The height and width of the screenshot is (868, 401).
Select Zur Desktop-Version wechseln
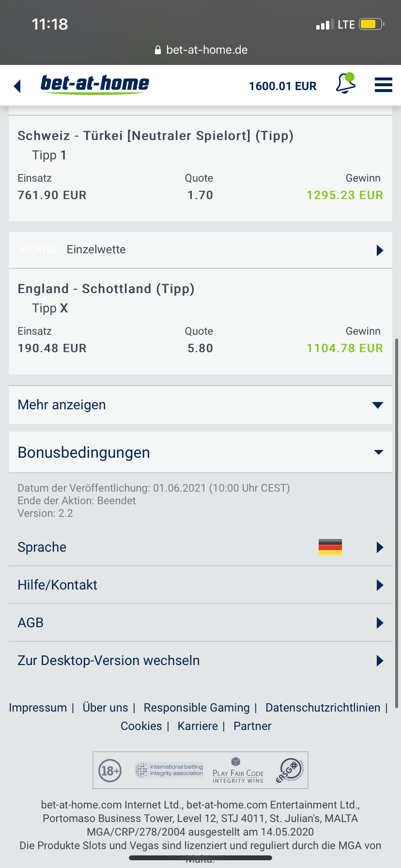(x=200, y=661)
